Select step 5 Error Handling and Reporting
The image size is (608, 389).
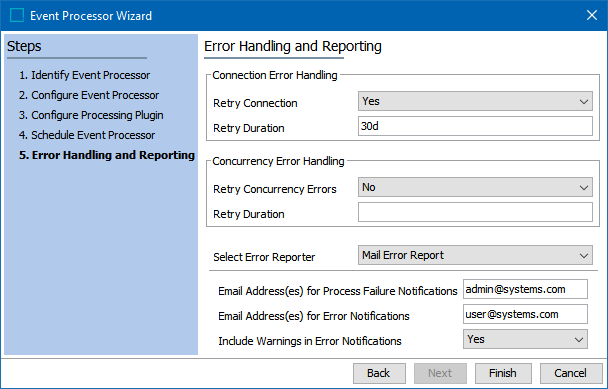107,155
